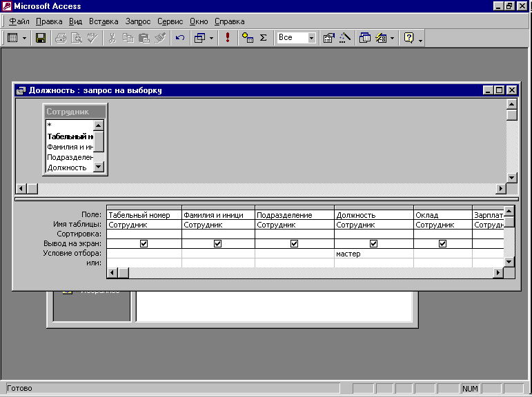Click the Поле cell 'Оклад'

pyautogui.click(x=443, y=215)
